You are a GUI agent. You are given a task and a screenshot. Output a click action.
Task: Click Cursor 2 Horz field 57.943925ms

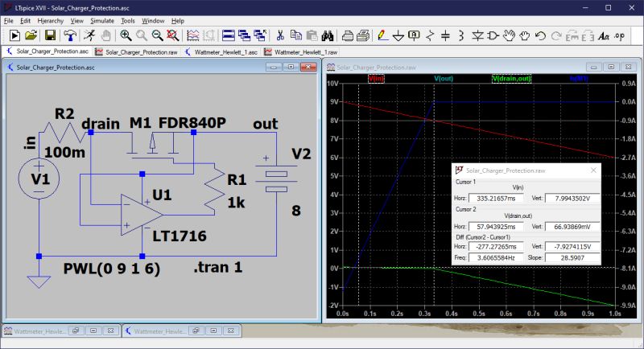[496, 227]
